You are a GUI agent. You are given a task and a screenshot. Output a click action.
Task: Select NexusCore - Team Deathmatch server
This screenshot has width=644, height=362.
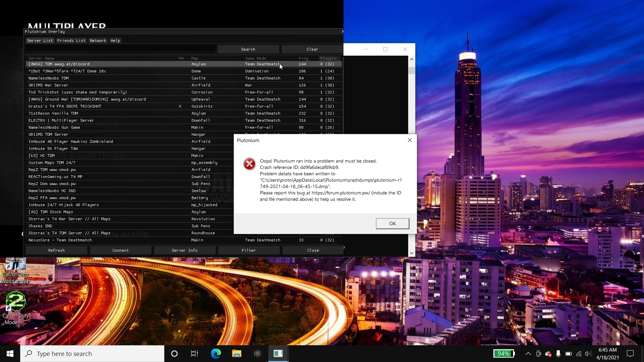tap(184, 240)
